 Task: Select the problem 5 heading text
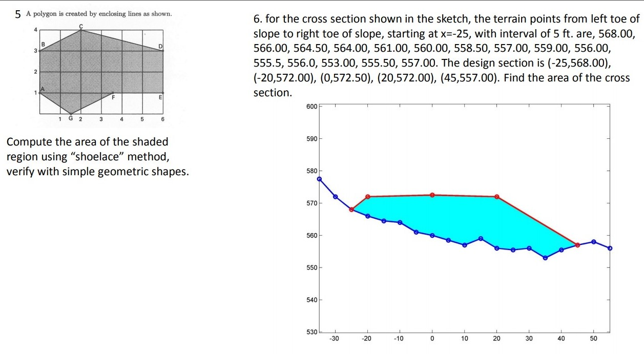click(92, 15)
